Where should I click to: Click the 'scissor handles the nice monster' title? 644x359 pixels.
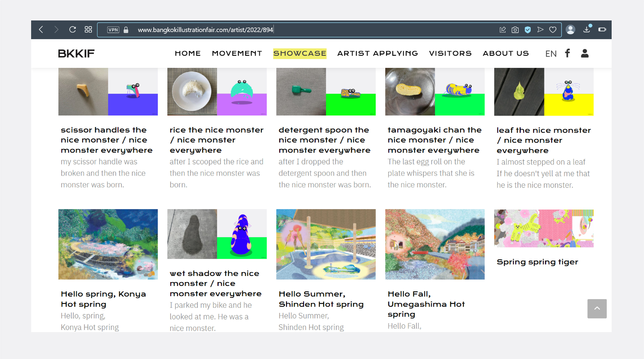(107, 140)
